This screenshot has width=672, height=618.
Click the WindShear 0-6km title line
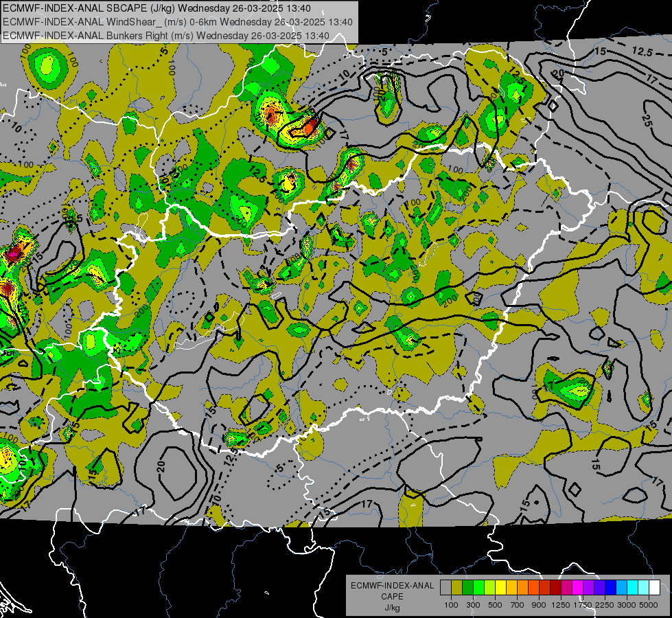coord(177,22)
